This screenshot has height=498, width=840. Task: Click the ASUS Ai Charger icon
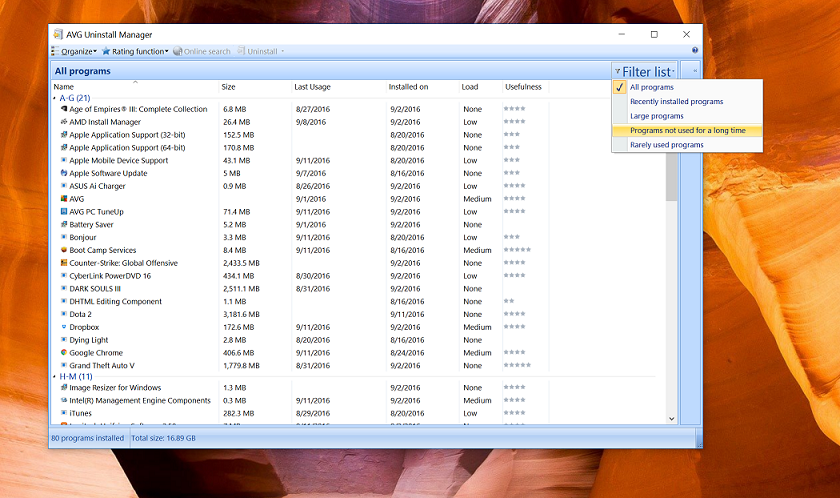coord(64,186)
